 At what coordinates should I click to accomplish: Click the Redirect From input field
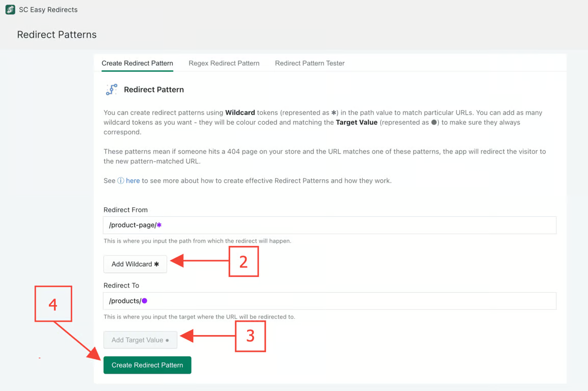(330, 225)
